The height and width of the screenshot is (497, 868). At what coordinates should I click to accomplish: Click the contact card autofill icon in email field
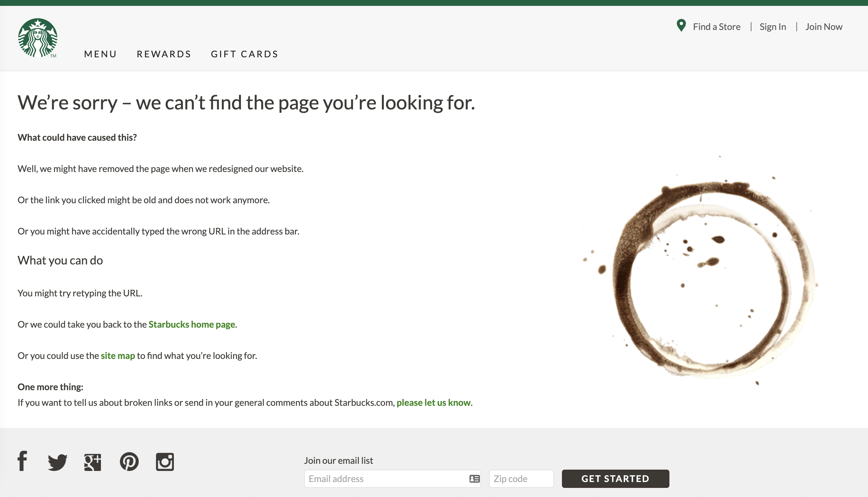pos(474,478)
